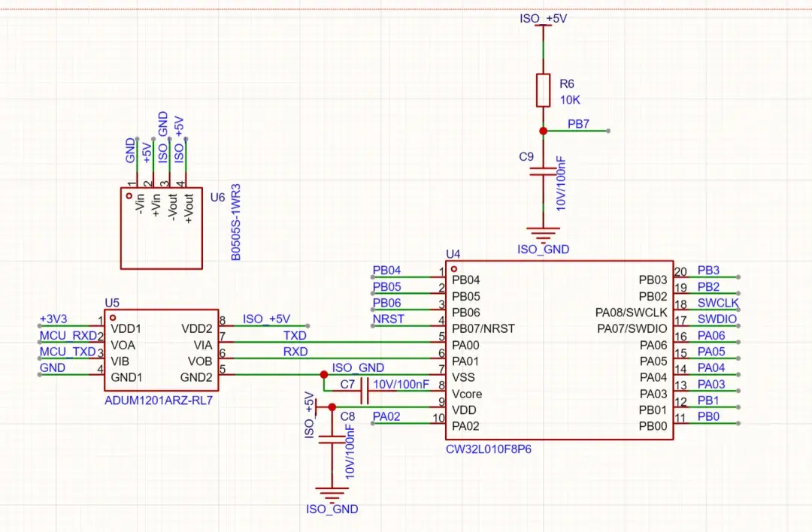Select the PB7 net label
Viewport: 812px width, 532px height.
(578, 124)
